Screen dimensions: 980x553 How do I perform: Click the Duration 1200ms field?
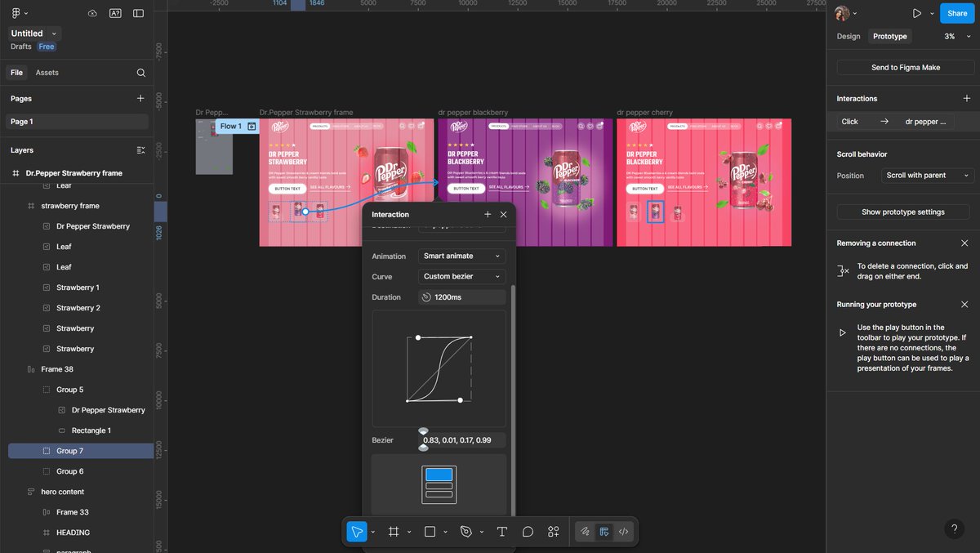click(x=461, y=297)
